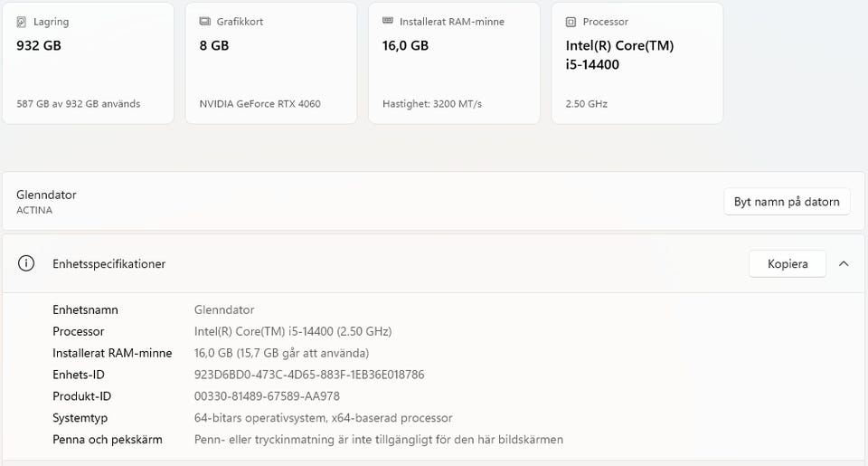The height and width of the screenshot is (466, 868).
Task: Click the 2.50 GHz processor card text
Action: point(586,104)
